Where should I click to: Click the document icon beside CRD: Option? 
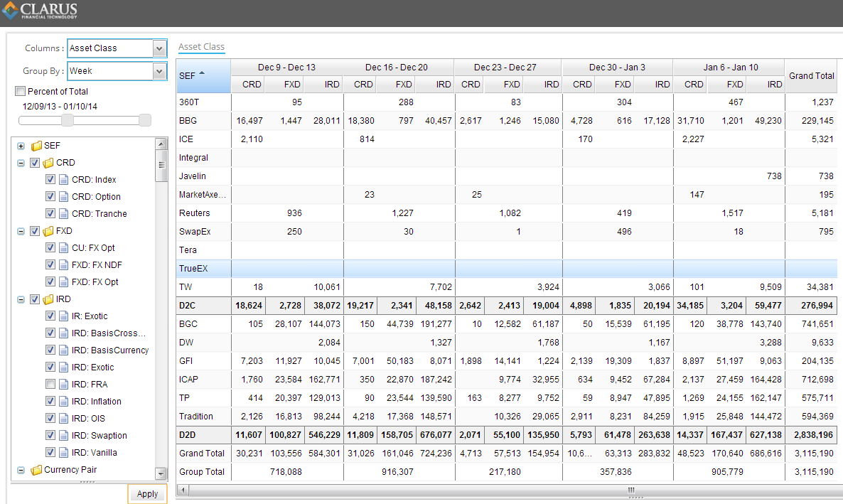pos(63,197)
